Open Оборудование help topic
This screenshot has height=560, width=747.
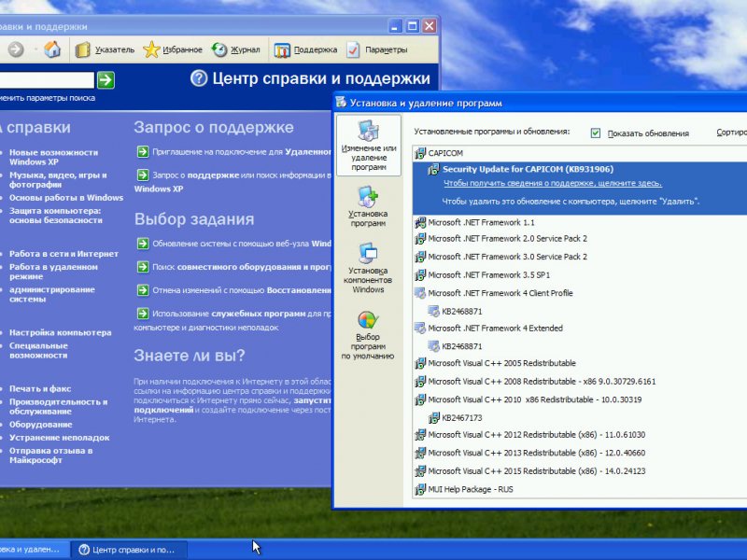[x=40, y=425]
